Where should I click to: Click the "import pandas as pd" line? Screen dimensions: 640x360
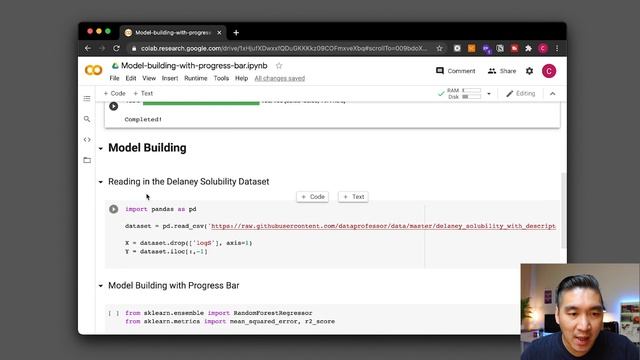point(161,209)
